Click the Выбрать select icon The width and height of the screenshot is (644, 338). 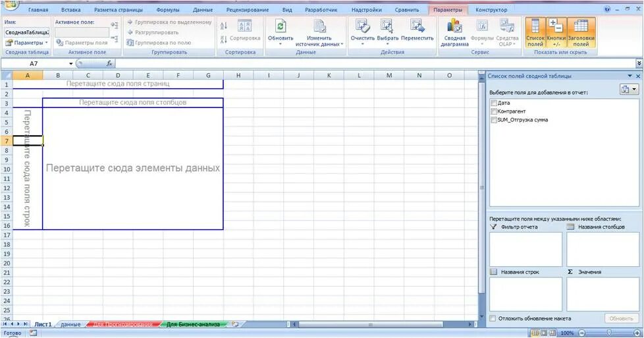point(387,26)
